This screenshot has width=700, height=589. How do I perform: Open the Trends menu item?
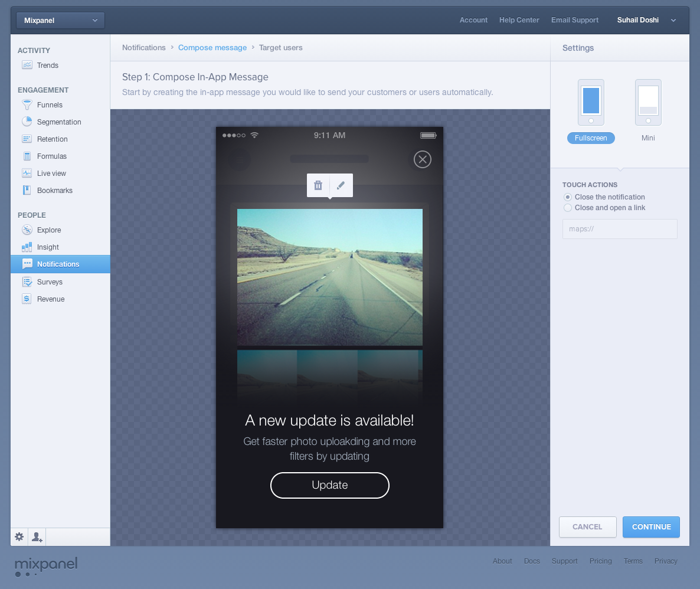48,65
